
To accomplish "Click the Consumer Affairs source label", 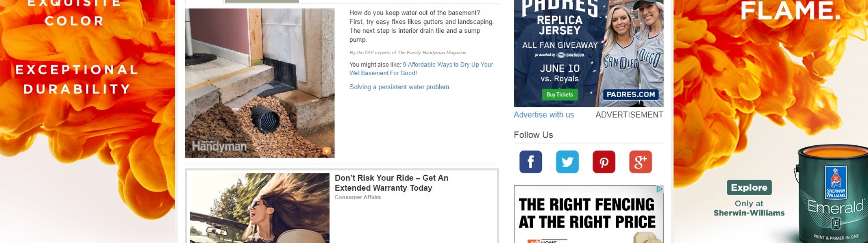I will (x=358, y=197).
